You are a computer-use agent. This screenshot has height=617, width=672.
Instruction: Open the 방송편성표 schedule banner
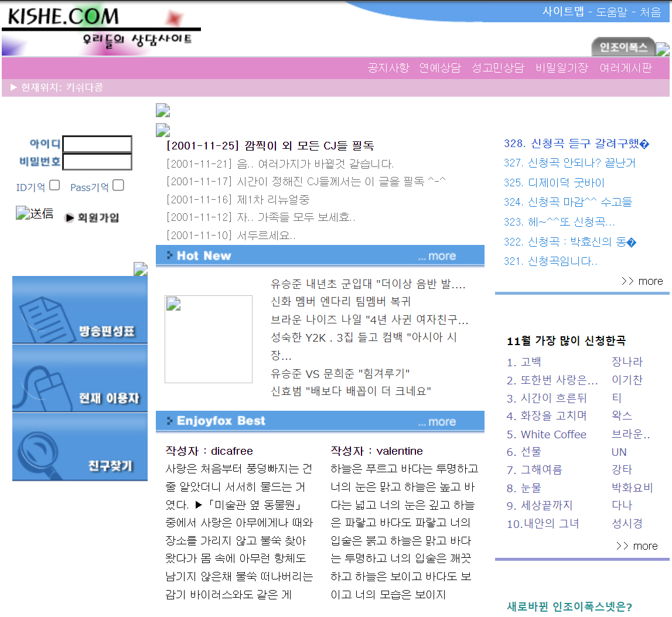pyautogui.click(x=80, y=310)
